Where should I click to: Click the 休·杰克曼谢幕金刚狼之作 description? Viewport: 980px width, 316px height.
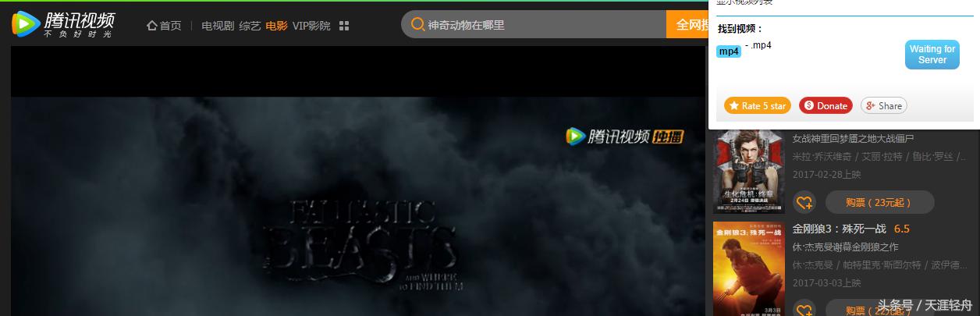pos(846,247)
